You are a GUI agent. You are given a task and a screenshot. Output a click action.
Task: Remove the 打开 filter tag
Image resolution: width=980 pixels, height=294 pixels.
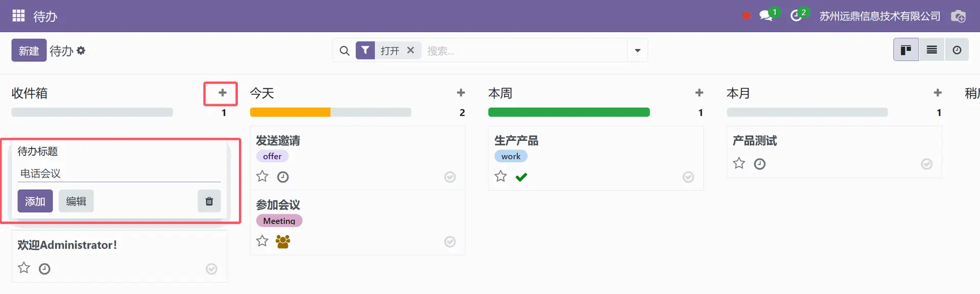coord(410,50)
